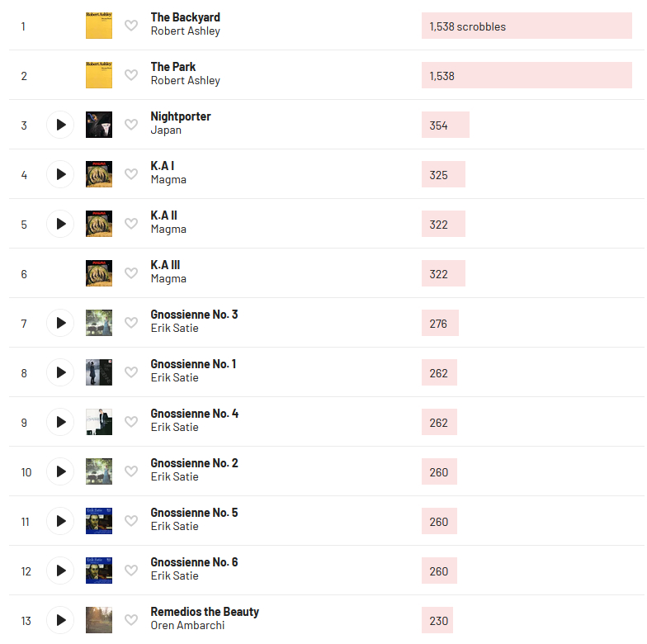Image resolution: width=647 pixels, height=644 pixels.
Task: Play K.A I by Magma
Action: pyautogui.click(x=60, y=174)
